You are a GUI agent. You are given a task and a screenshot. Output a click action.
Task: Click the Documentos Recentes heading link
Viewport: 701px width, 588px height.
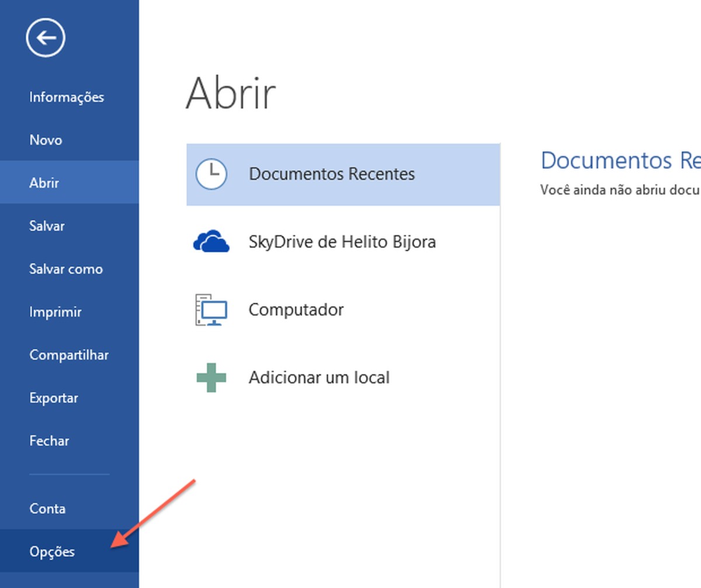pos(621,160)
